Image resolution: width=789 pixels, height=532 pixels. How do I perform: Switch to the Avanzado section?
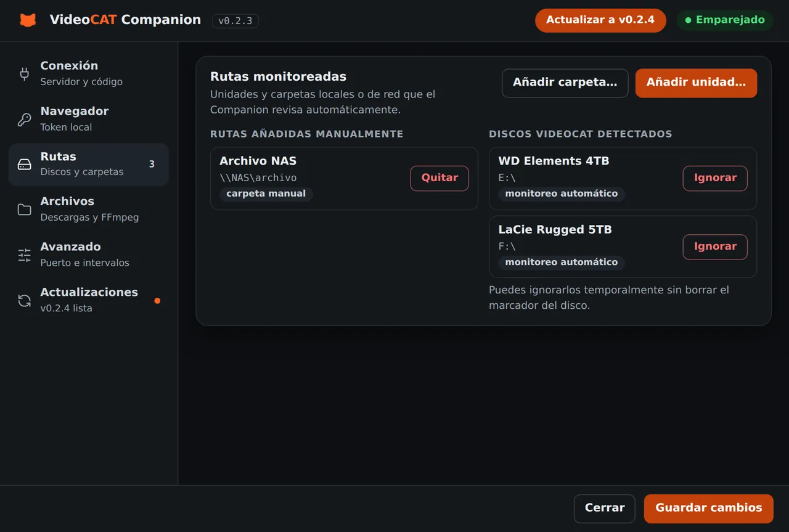[x=89, y=255]
